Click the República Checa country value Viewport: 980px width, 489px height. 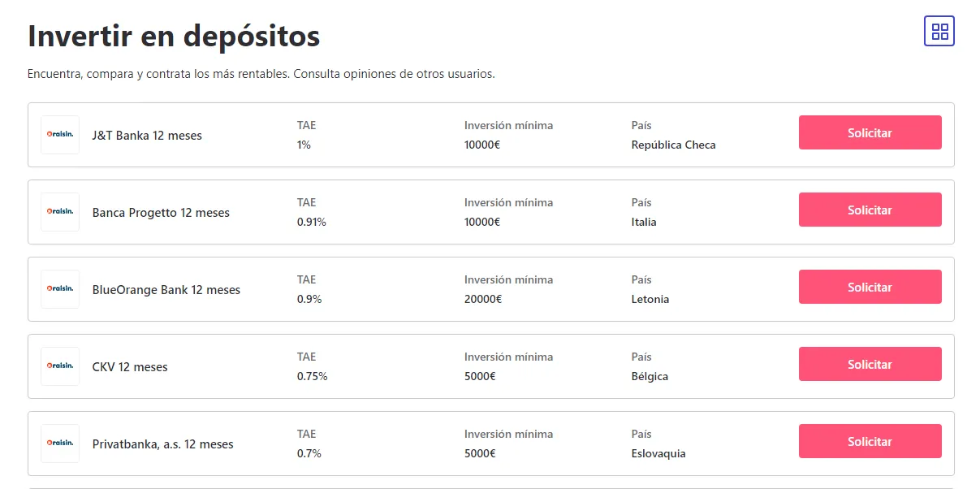[673, 145]
